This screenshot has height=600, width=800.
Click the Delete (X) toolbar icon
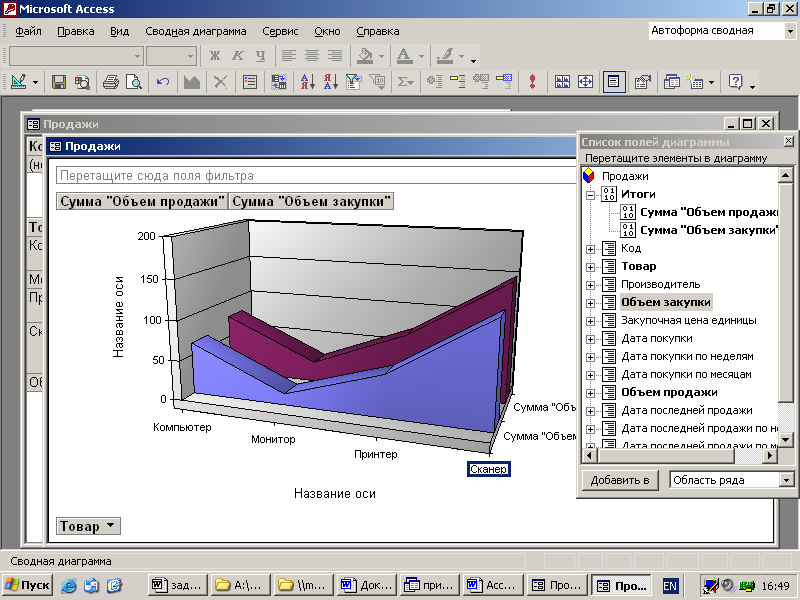pyautogui.click(x=220, y=82)
